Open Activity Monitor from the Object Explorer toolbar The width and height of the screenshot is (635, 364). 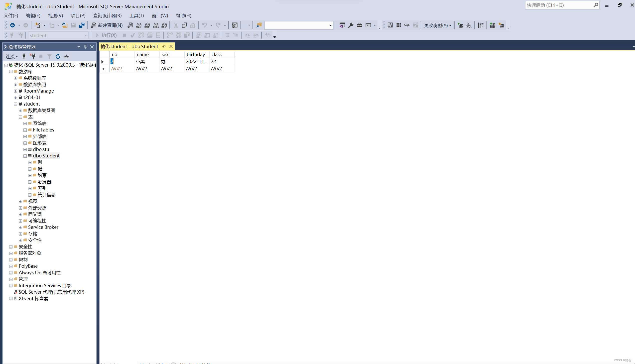pyautogui.click(x=66, y=56)
